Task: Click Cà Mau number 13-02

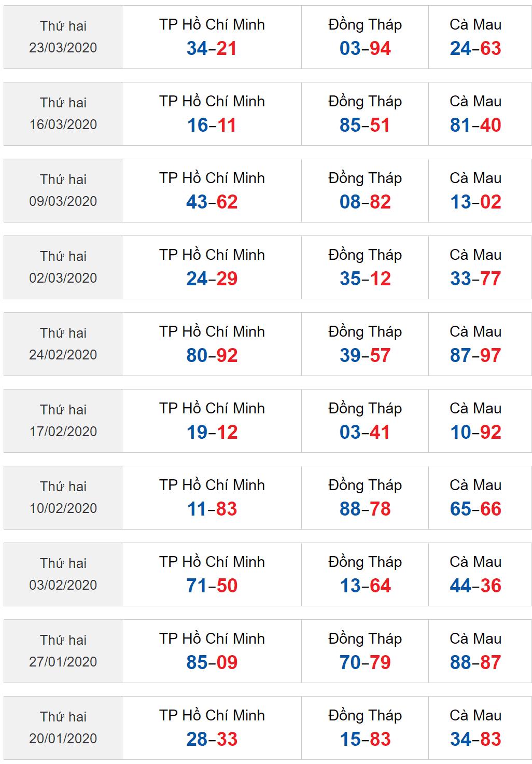Action: [475, 202]
